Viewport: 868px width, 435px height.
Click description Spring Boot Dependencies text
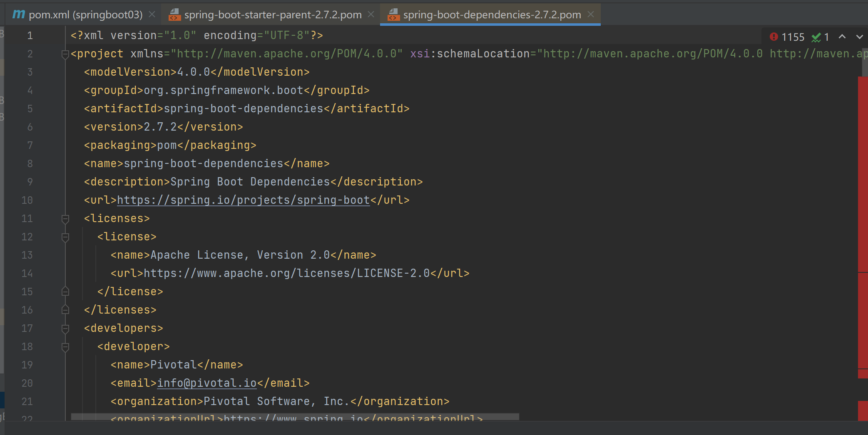coord(250,182)
